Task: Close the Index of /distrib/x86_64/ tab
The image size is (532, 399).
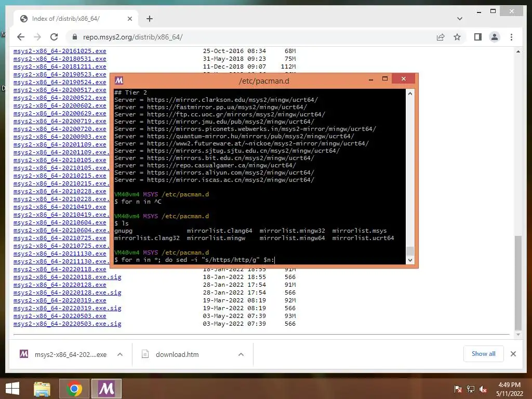Action: pyautogui.click(x=129, y=19)
